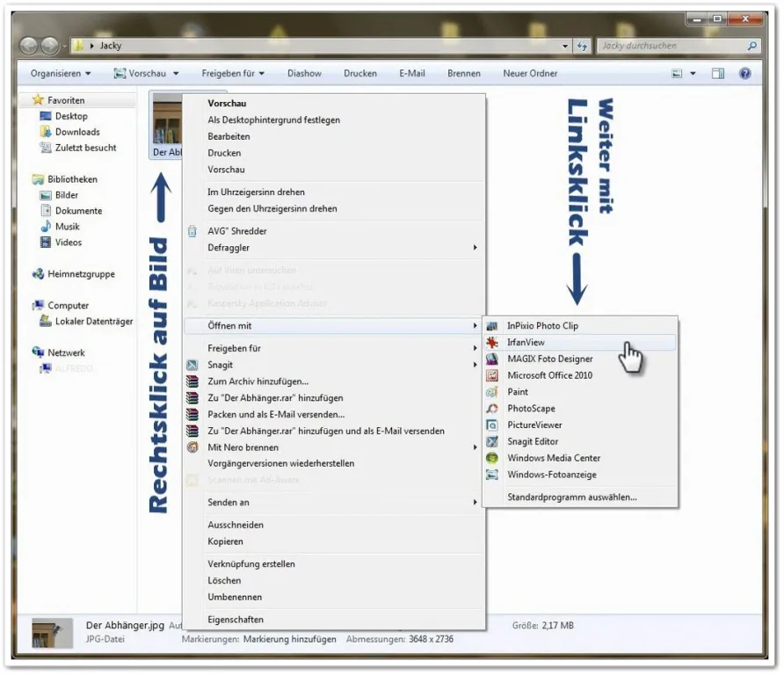This screenshot has height=675, width=784.
Task: Select Lokaler Datenträger in the sidebar
Action: point(94,321)
